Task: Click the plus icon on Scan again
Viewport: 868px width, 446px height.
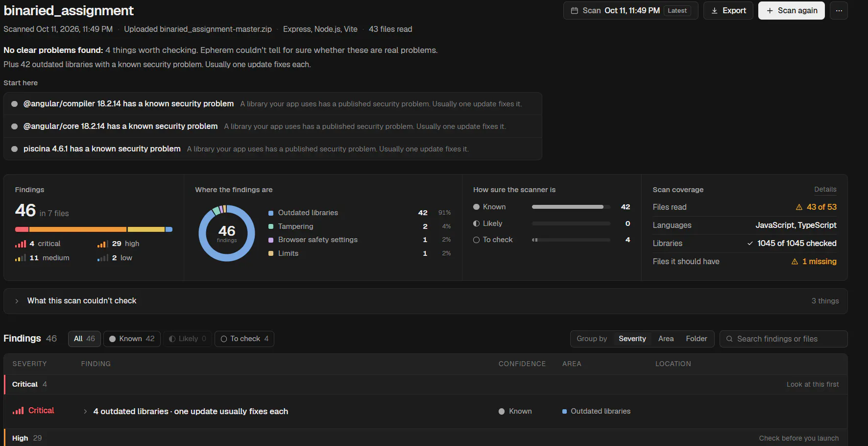Action: (770, 11)
